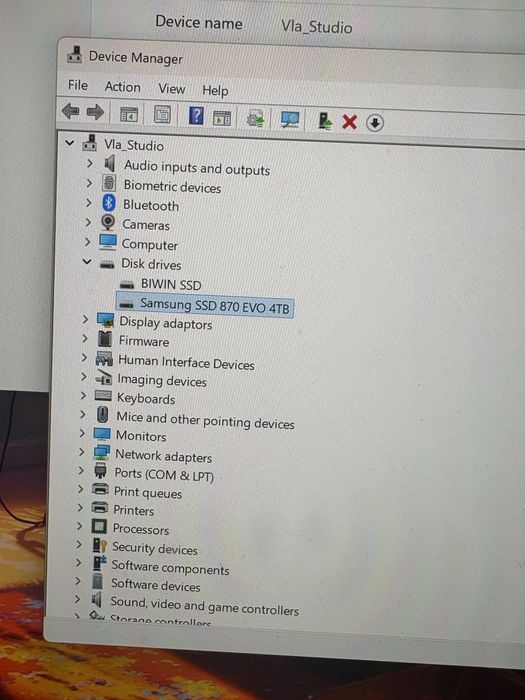Click the Bluetooth category icon
The width and height of the screenshot is (525, 700).
tap(108, 203)
